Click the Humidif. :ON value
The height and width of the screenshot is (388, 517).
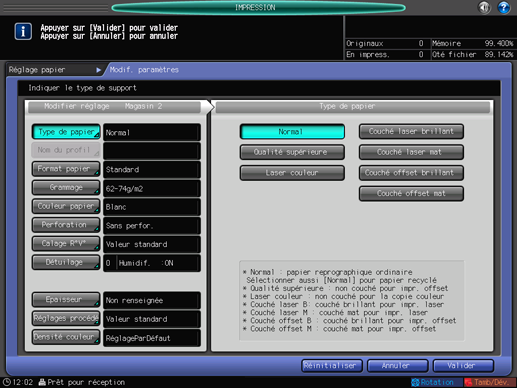click(159, 263)
